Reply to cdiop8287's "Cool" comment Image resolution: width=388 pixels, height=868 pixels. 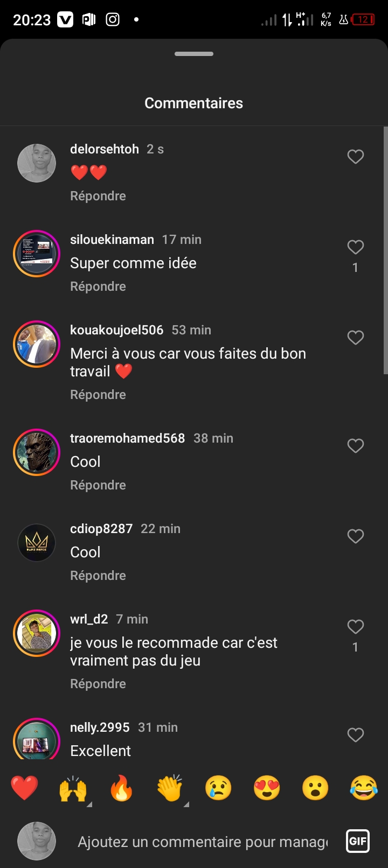pos(98,576)
